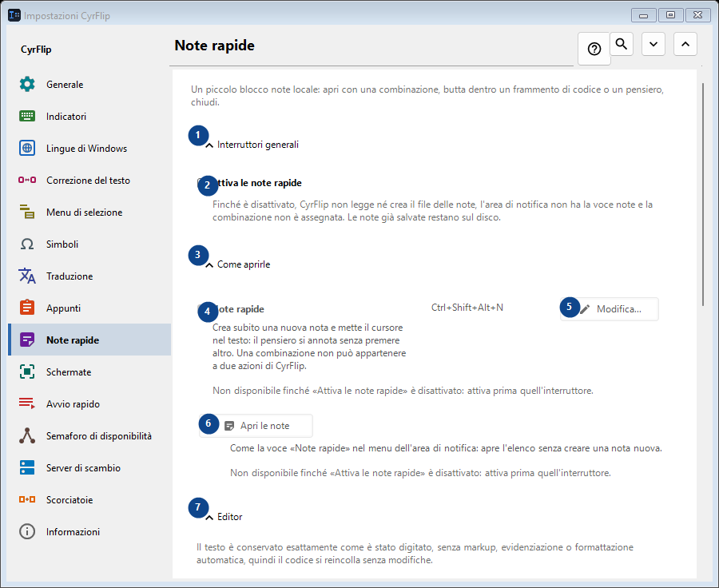Select the Indicatori keyboard icon
The height and width of the screenshot is (588, 719).
[27, 116]
